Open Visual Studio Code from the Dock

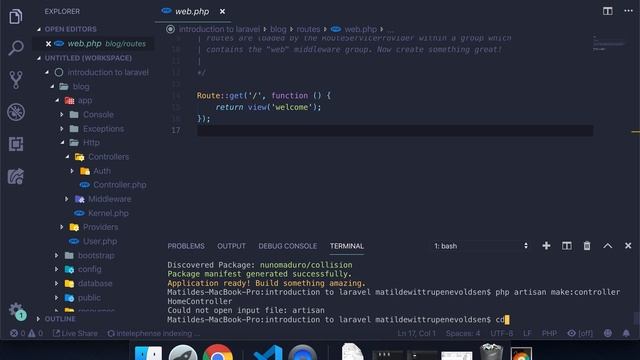[268, 353]
